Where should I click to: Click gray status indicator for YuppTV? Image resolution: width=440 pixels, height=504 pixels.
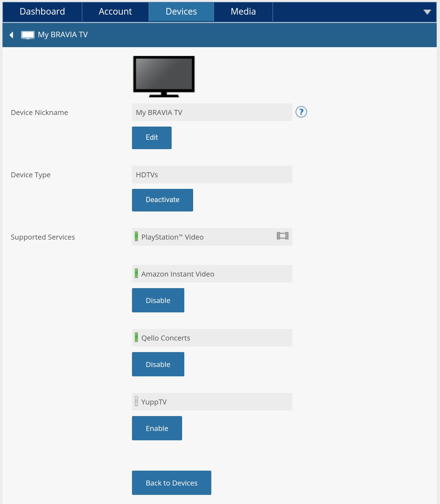136,401
